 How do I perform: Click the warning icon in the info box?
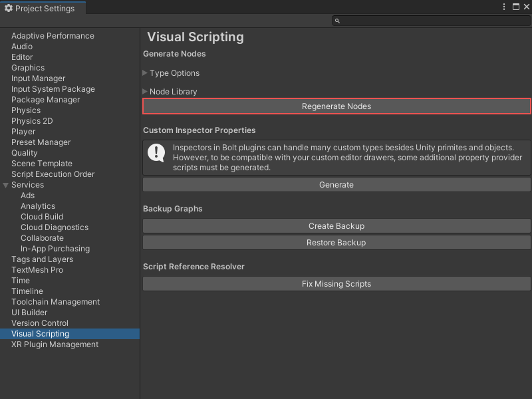click(x=156, y=154)
